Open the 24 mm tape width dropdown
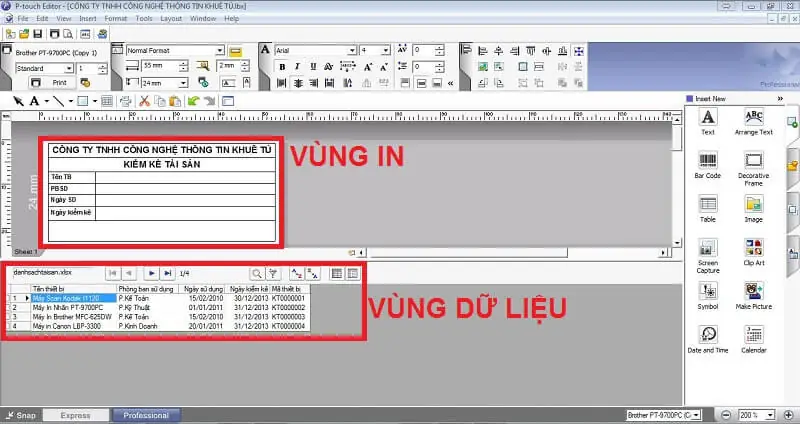The width and height of the screenshot is (800, 424). 183,83
